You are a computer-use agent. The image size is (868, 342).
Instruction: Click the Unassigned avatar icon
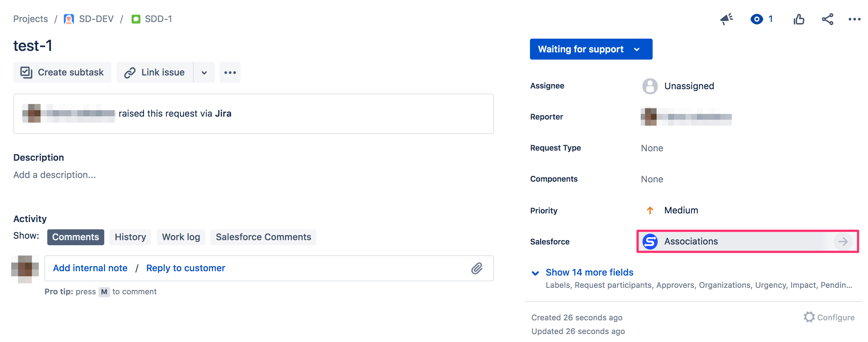tap(650, 86)
